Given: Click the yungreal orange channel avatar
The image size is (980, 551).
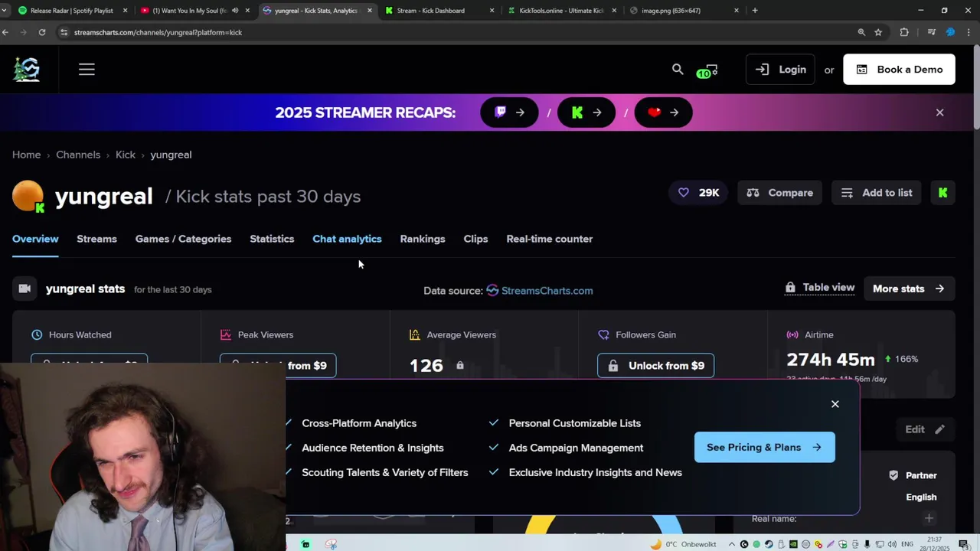Looking at the screenshot, I should click(x=28, y=197).
